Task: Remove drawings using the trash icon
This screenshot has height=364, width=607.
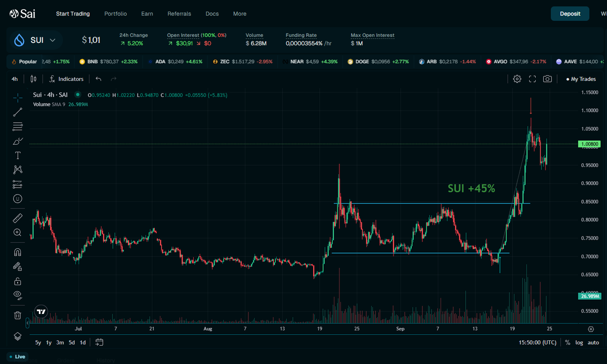Action: (18, 315)
